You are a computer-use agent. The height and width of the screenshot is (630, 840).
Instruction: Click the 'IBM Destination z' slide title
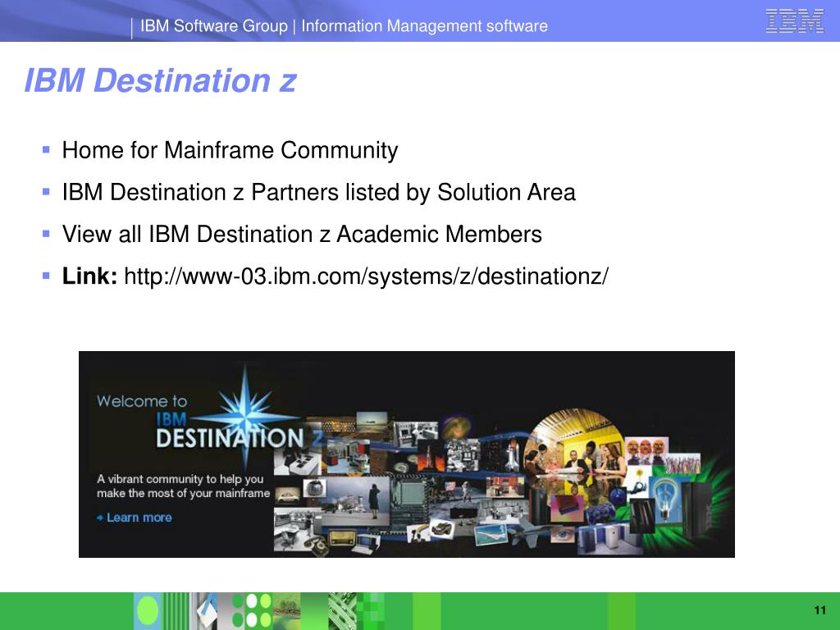coord(160,80)
